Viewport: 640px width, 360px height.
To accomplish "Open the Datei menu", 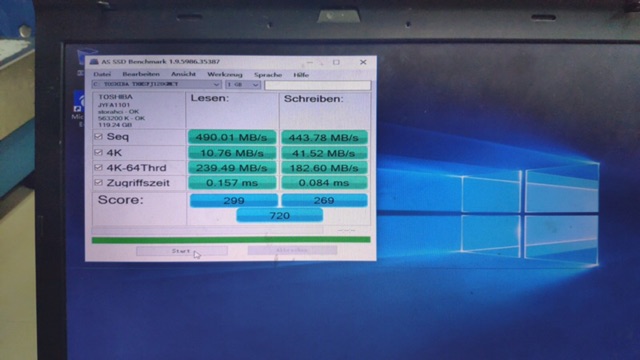I will 102,74.
